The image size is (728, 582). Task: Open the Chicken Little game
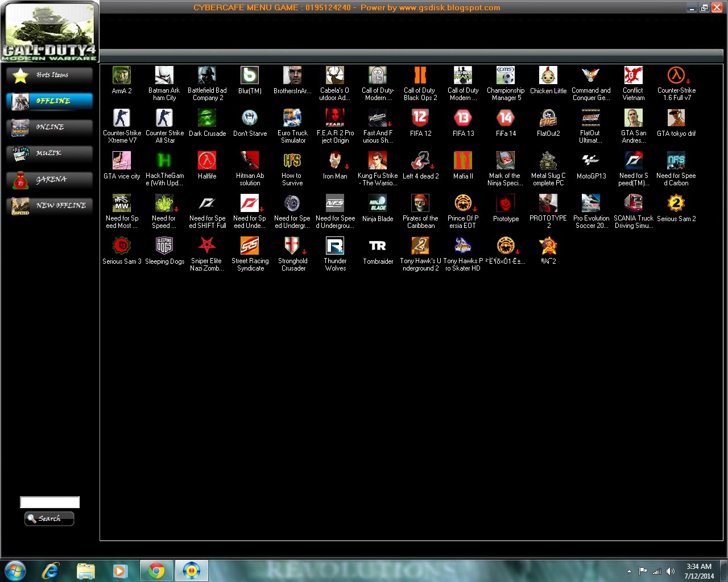coord(548,75)
